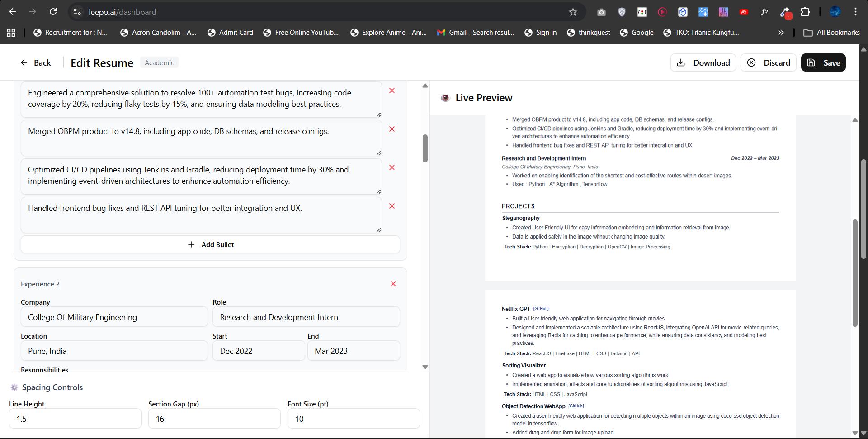Open Spacing Controls via the gear icon
This screenshot has width=868, height=439.
click(x=14, y=387)
